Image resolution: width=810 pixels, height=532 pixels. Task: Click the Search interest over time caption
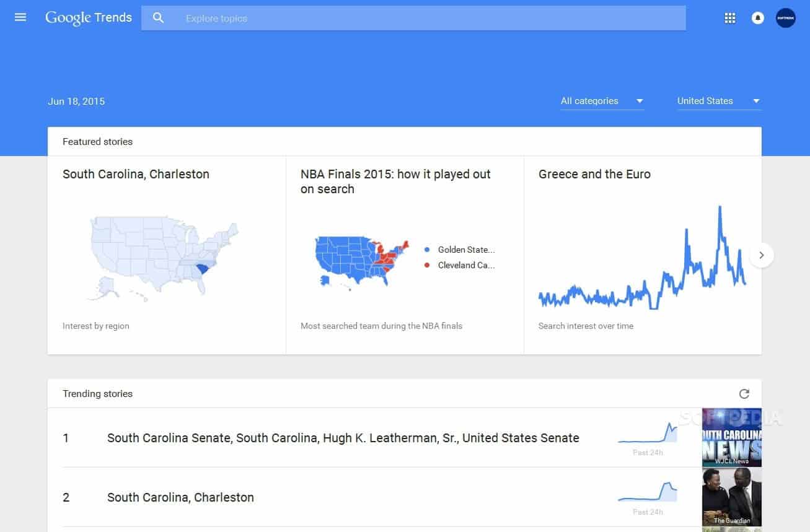coord(586,326)
